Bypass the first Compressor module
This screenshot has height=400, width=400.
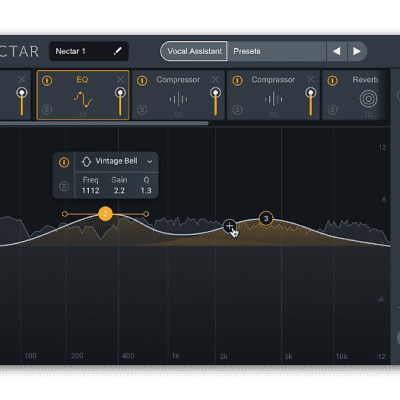[x=142, y=80]
